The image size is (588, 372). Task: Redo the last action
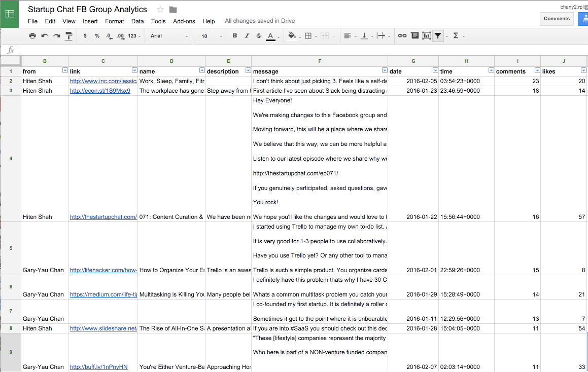(57, 35)
